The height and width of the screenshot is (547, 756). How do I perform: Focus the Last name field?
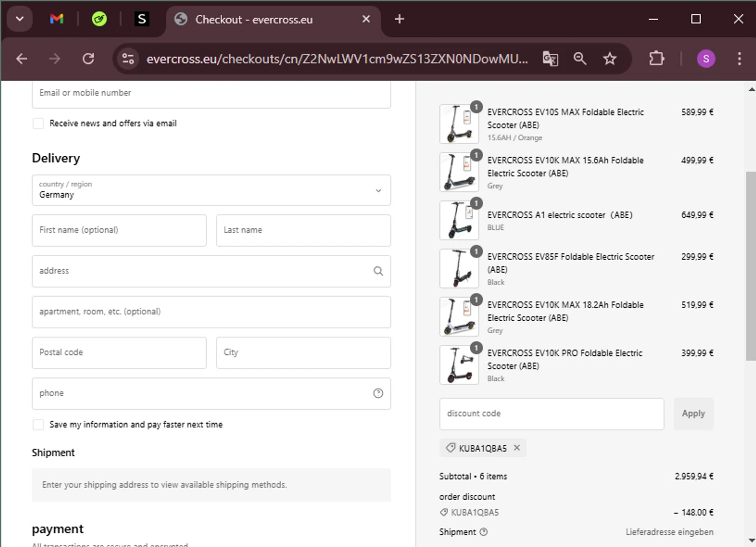(x=303, y=230)
